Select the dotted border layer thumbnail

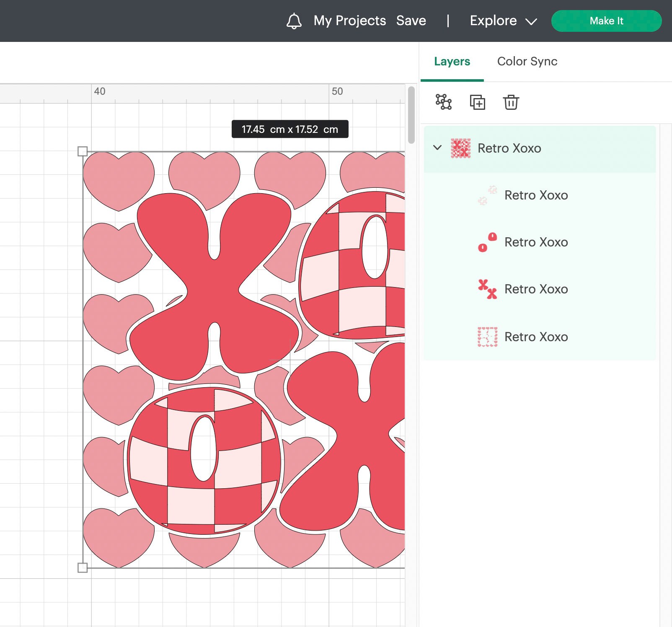click(488, 337)
